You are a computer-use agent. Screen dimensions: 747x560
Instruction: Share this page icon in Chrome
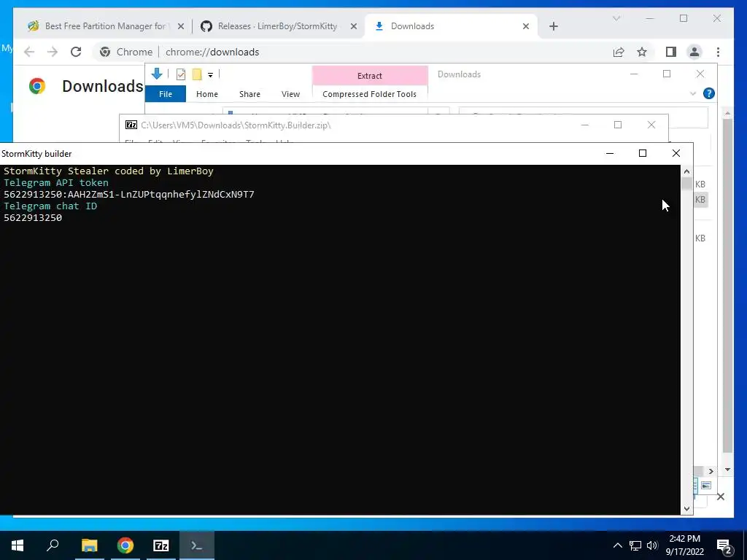(x=619, y=52)
